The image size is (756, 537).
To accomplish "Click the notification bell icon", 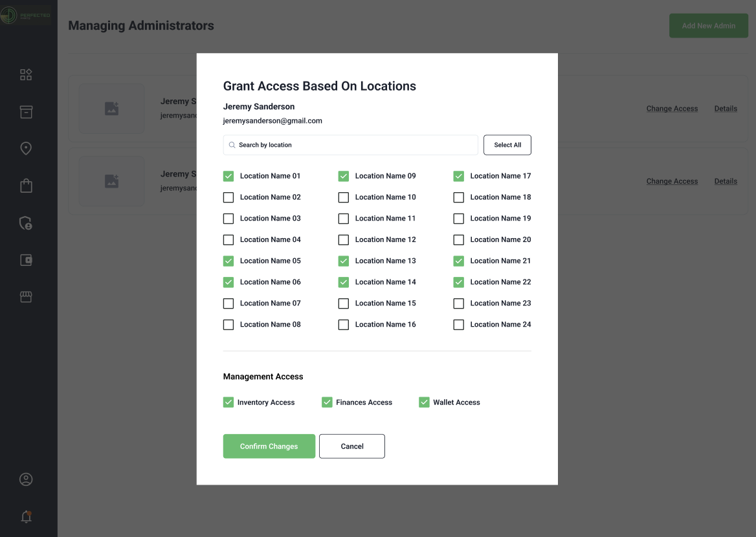I will [26, 516].
